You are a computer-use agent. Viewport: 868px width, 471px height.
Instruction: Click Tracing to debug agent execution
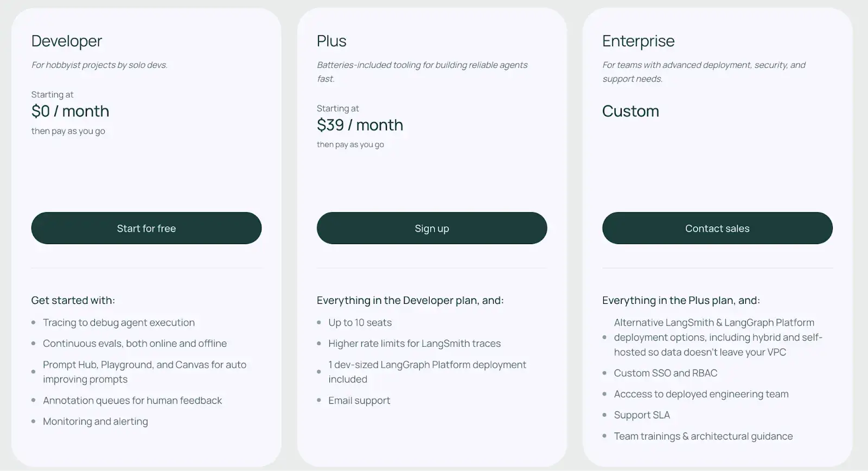point(119,323)
